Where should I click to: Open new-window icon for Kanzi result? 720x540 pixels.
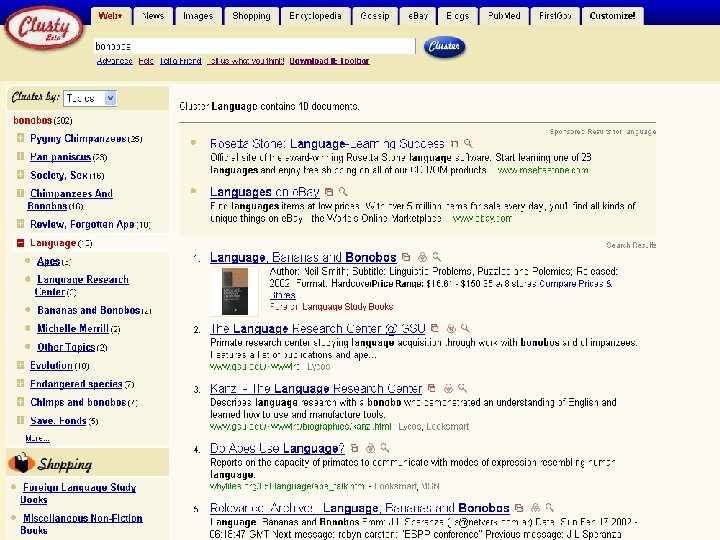click(x=431, y=388)
